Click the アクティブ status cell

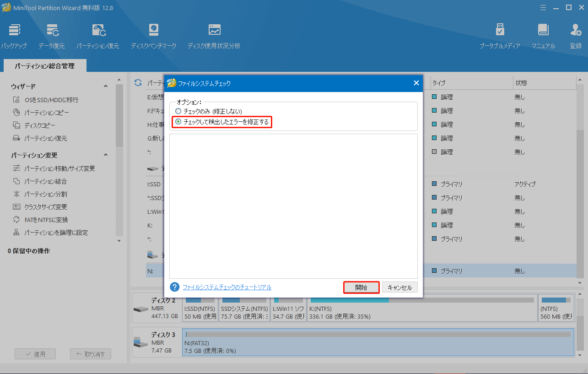coord(525,184)
